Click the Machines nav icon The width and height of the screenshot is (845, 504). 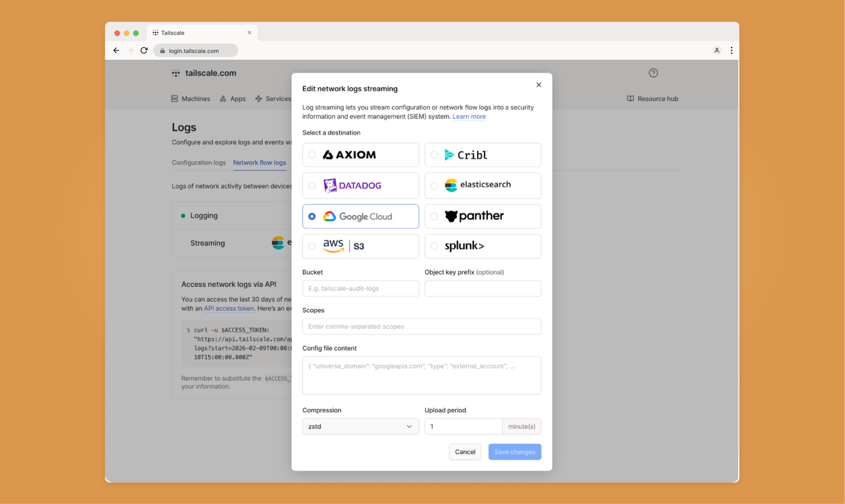click(x=175, y=99)
